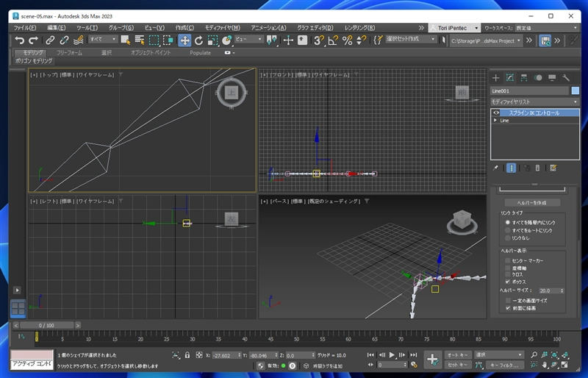Screen dimensions: 588x378
Task: Hide the スプライン IK コントロール modifier via eye icon
Action: [496, 113]
